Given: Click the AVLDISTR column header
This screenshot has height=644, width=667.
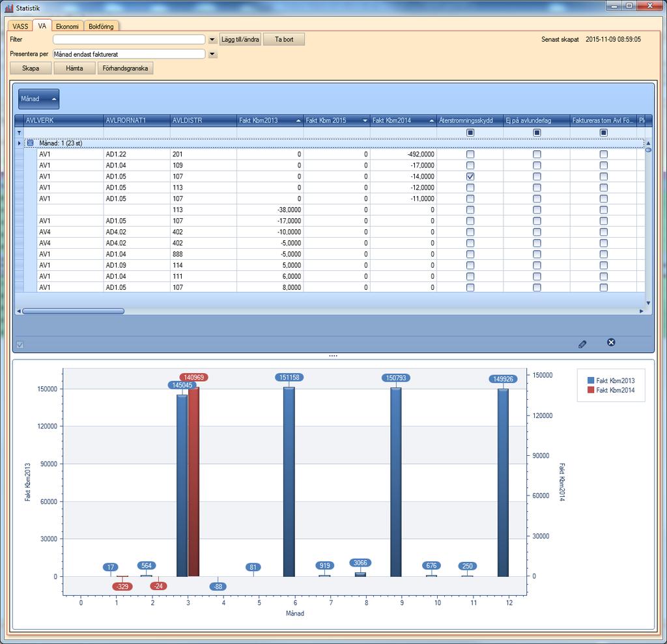Looking at the screenshot, I should [203, 120].
